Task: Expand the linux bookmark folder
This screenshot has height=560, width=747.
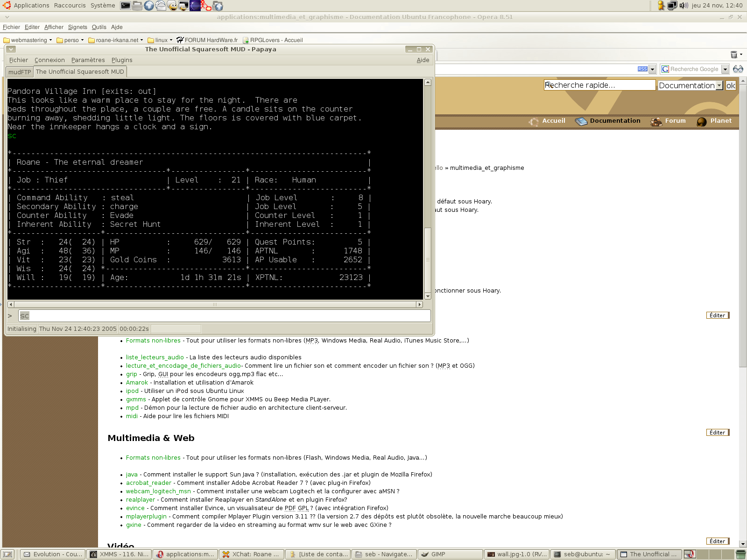Action: (x=160, y=40)
